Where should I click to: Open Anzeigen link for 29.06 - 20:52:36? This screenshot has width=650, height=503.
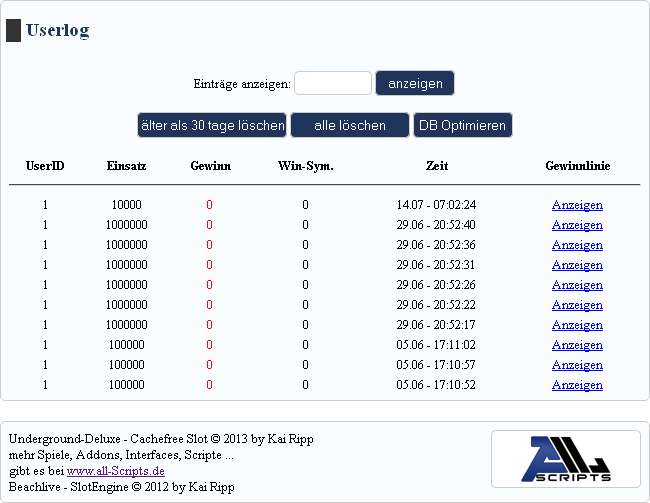(x=577, y=245)
